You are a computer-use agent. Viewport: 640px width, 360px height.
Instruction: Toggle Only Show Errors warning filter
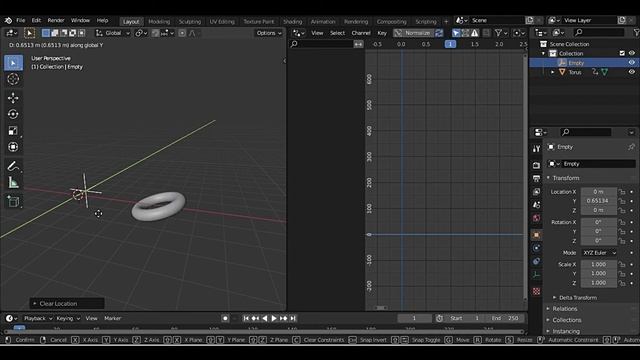(475, 33)
